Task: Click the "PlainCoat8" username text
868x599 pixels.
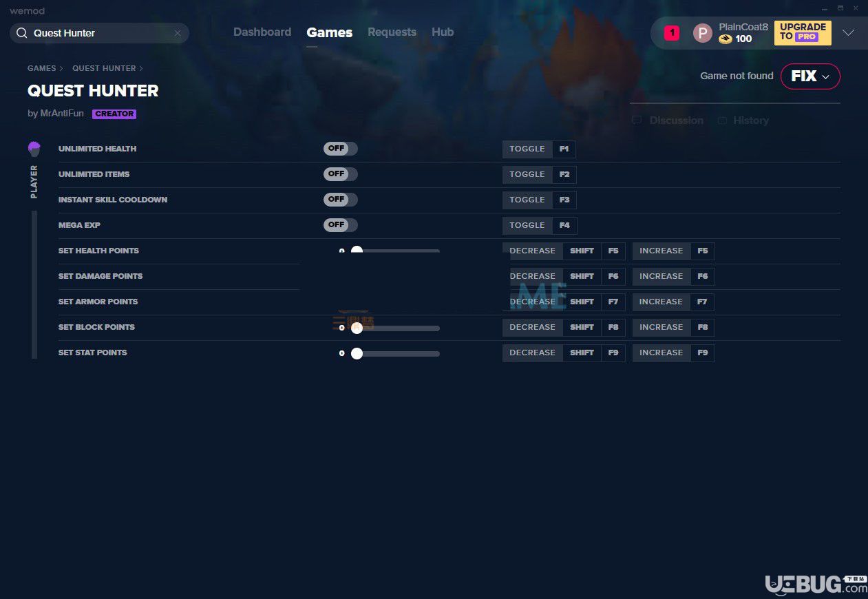Action: [x=743, y=27]
